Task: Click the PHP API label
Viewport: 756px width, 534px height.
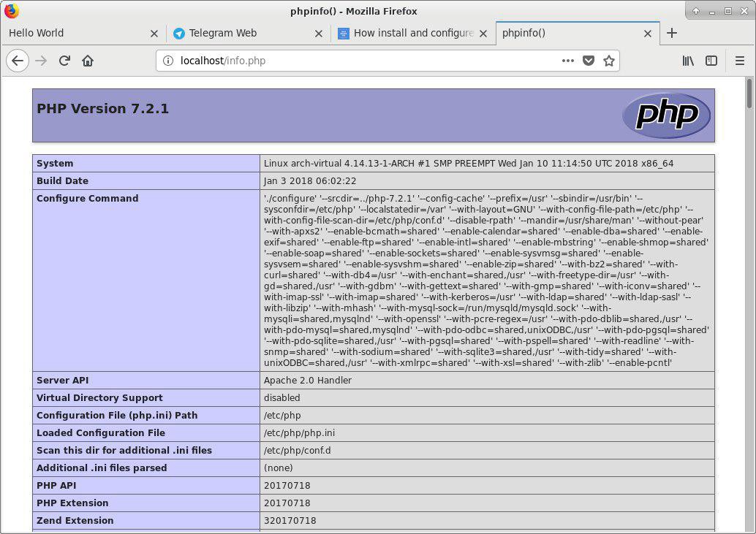Action: 56,485
